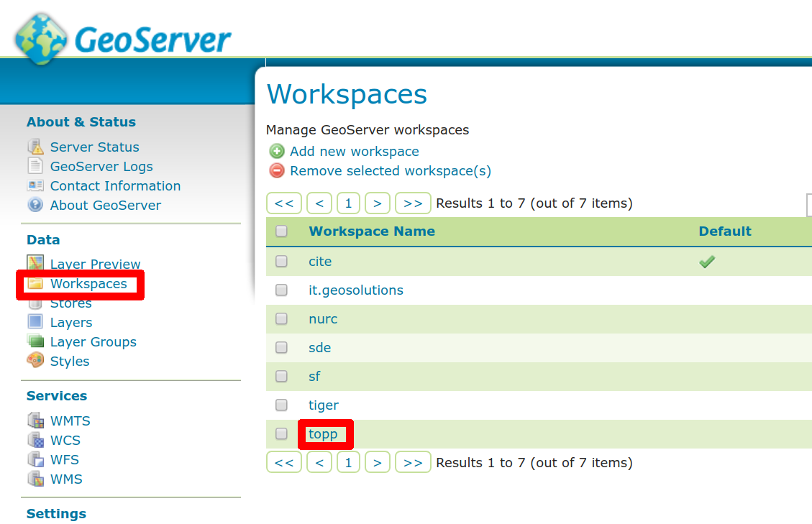Viewport: 812px width, 524px height.
Task: Go to first page in bottom pager
Action: click(284, 462)
